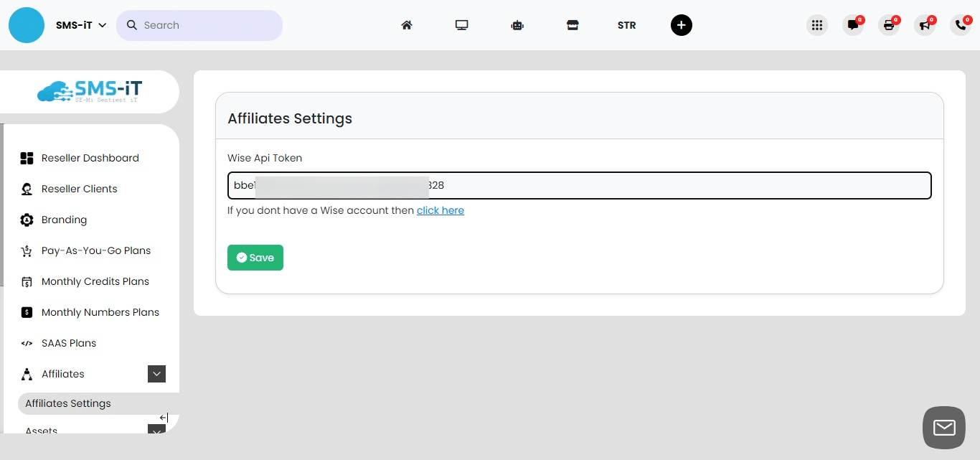Screen dimensions: 980x460
Task: Collapse the Affiliates section in sidebar
Action: 156,374
